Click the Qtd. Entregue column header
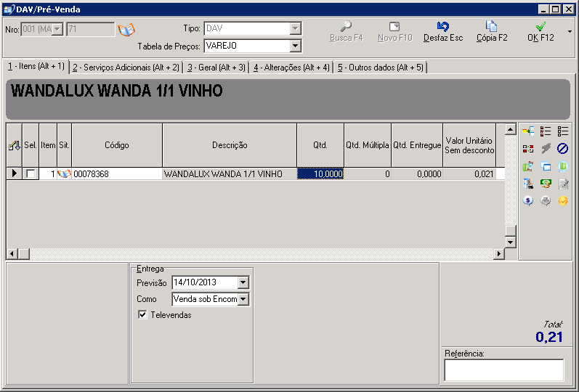579x392 pixels. [417, 145]
